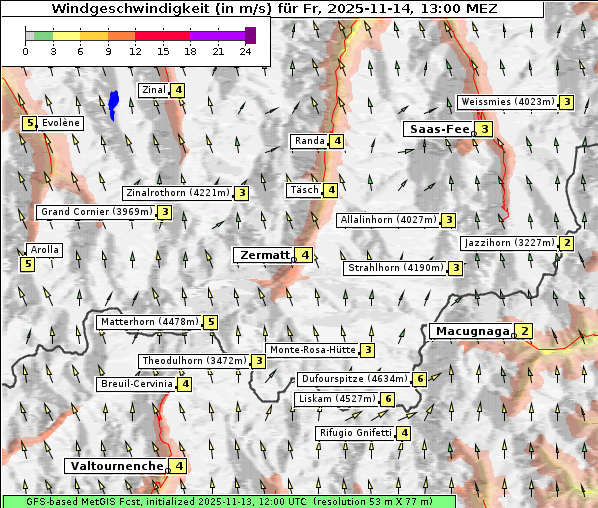Click the Zermatt location label

click(265, 255)
